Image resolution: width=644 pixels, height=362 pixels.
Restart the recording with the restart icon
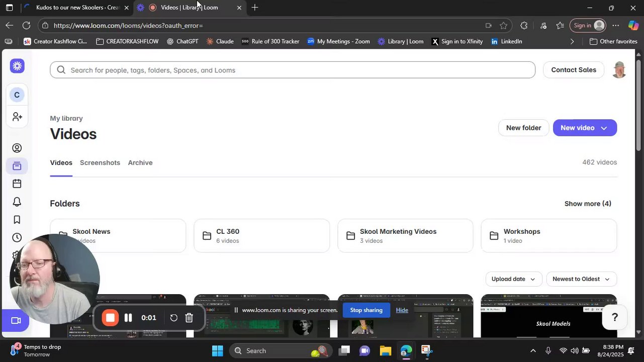click(x=173, y=318)
